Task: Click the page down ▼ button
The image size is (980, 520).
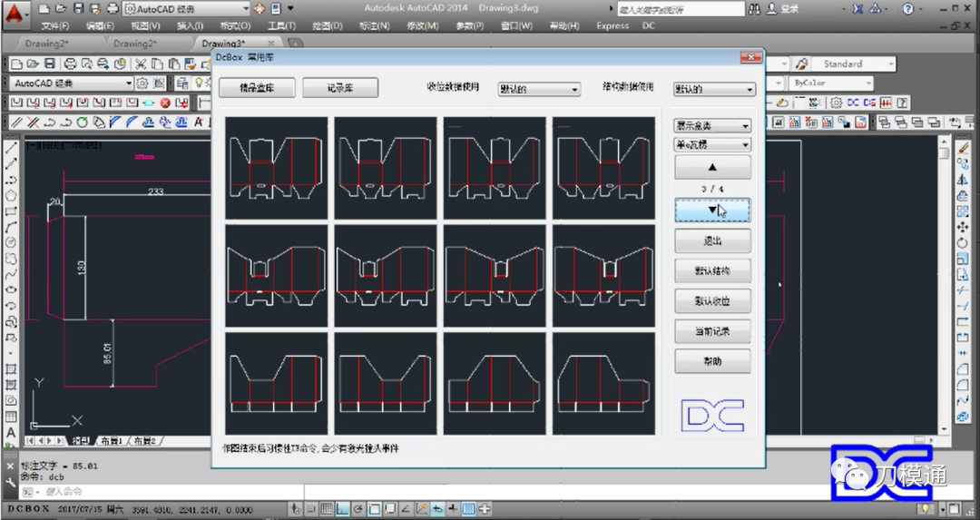Action: coord(712,211)
